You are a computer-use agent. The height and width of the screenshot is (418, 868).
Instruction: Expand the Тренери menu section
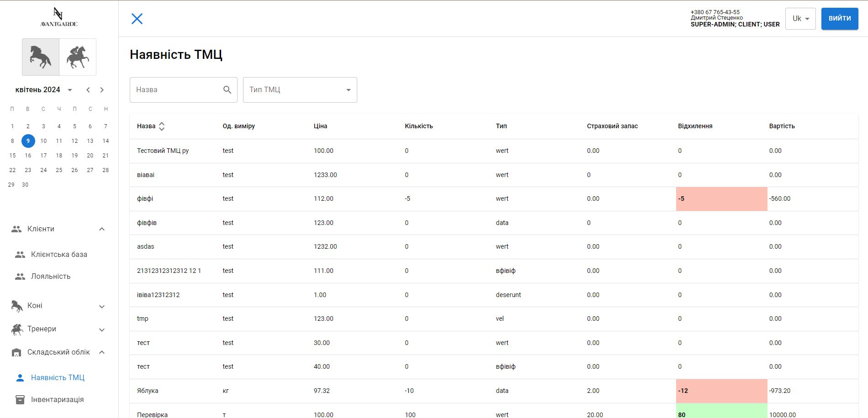click(x=102, y=329)
